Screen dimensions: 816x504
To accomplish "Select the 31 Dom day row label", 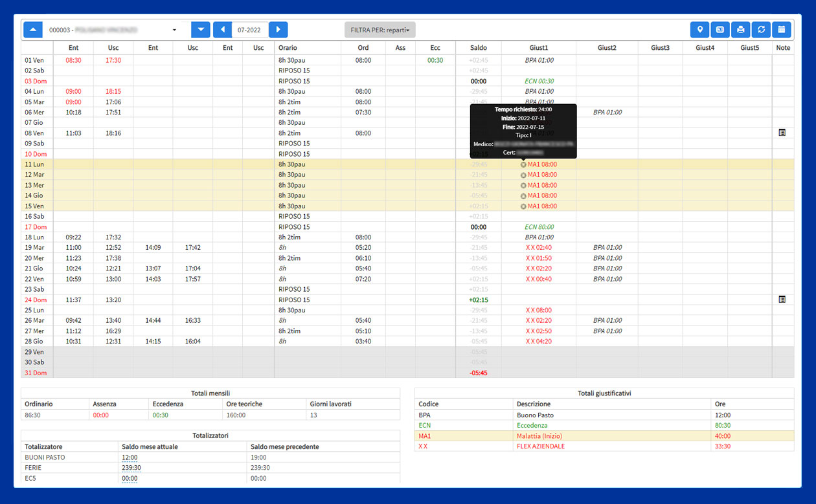I will pyautogui.click(x=36, y=373).
